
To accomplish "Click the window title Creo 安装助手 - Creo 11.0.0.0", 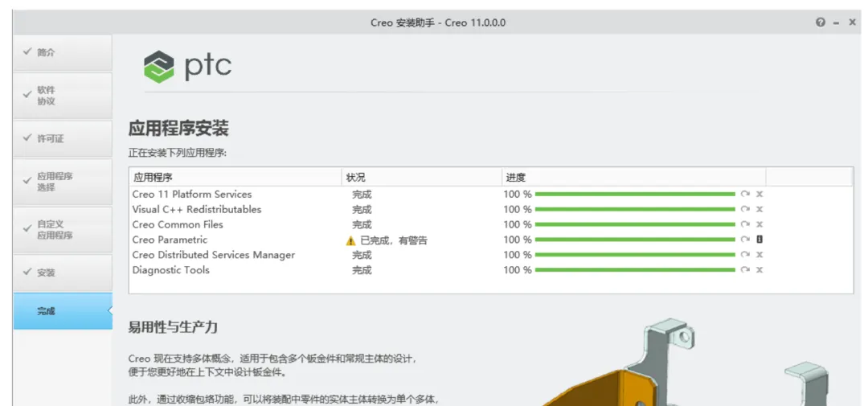I will (x=438, y=23).
